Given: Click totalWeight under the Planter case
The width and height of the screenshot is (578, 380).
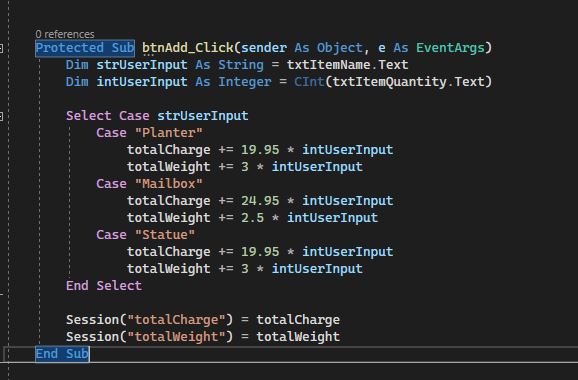Looking at the screenshot, I should tap(169, 167).
